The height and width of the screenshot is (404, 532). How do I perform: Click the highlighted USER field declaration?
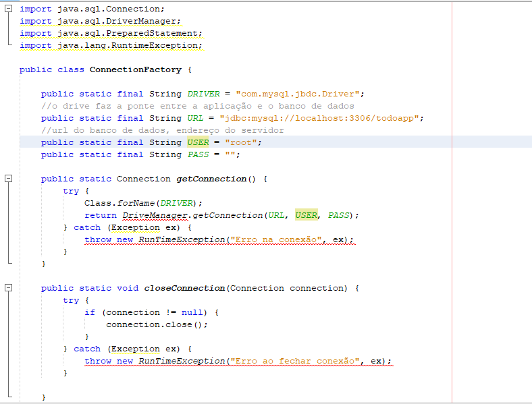[198, 142]
